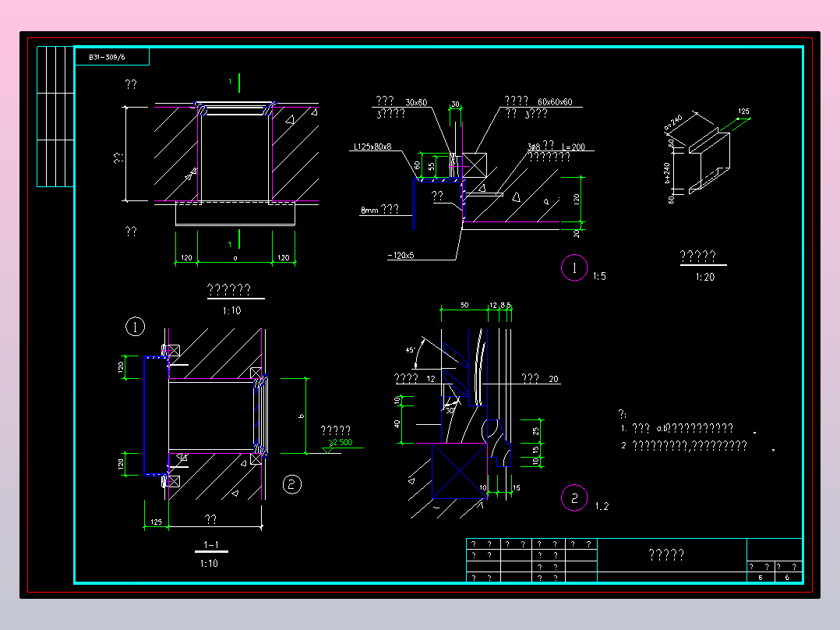Select the 1-1 section title
The width and height of the screenshot is (840, 630).
[211, 545]
